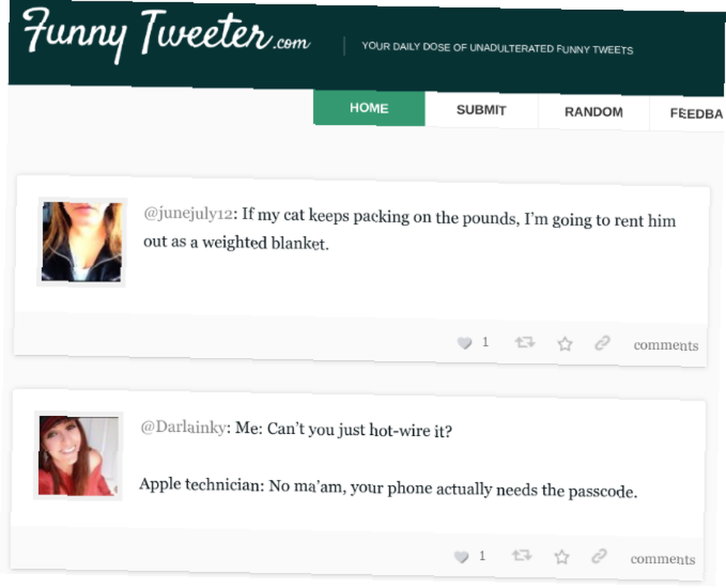Click the Funny Tweeter.com site logo
The image size is (726, 588).
click(167, 35)
